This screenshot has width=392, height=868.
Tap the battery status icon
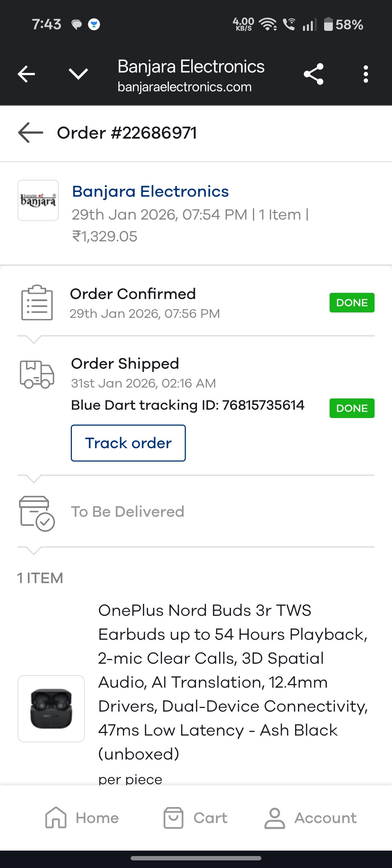click(x=328, y=25)
